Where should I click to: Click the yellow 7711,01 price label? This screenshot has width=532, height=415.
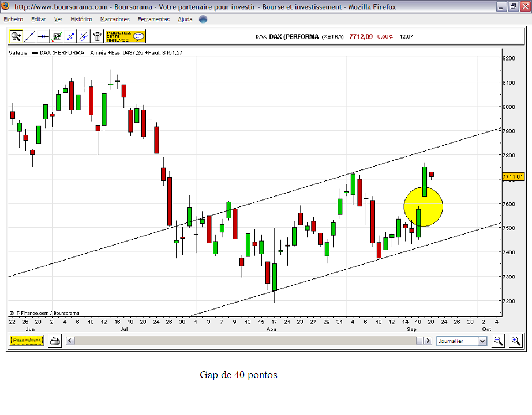point(512,176)
